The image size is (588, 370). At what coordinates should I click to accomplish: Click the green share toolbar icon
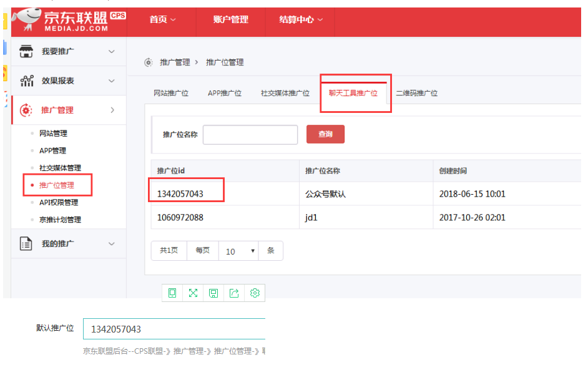coord(234,293)
